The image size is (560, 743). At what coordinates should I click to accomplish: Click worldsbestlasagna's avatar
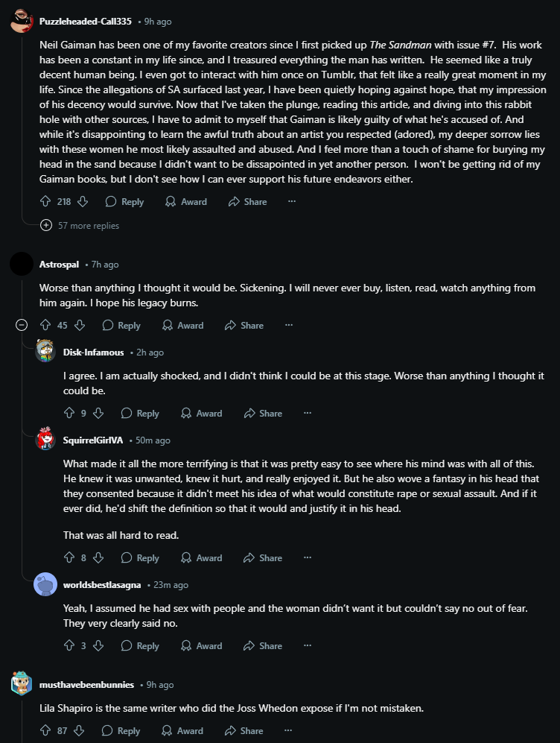(x=45, y=585)
